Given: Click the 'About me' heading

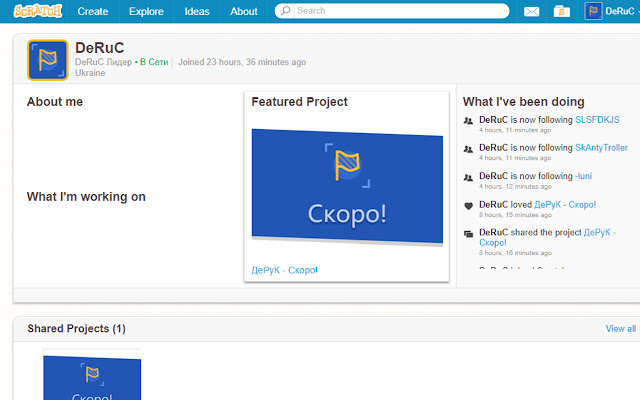Looking at the screenshot, I should (55, 102).
